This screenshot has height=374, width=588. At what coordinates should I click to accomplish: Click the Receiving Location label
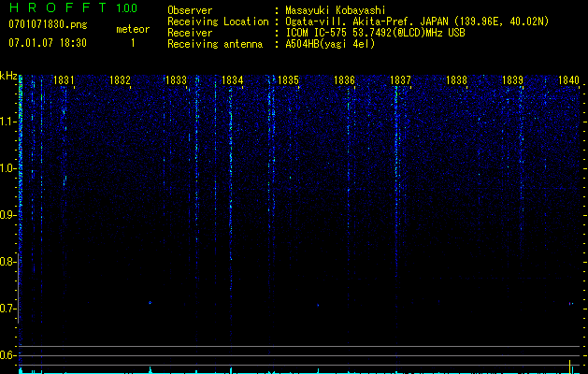[x=218, y=22]
